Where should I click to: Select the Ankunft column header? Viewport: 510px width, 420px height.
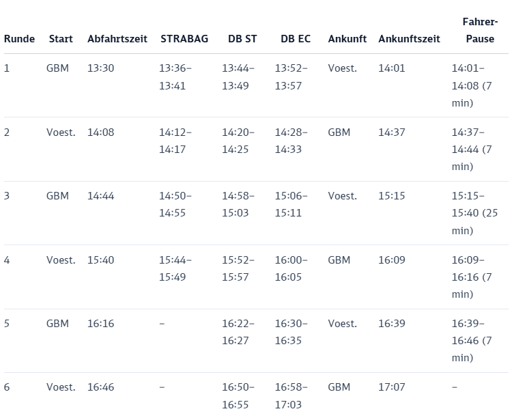pyautogui.click(x=347, y=39)
